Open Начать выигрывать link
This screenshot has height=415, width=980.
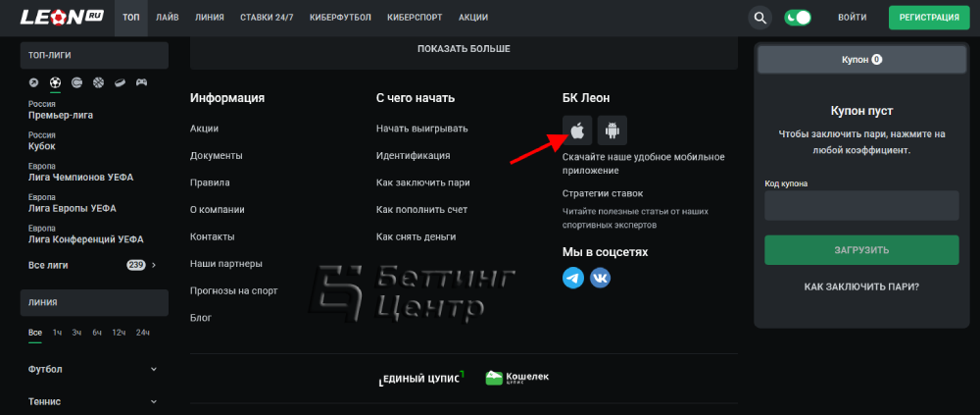coord(421,129)
